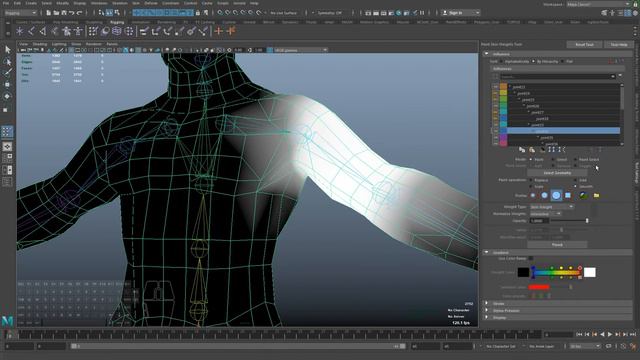Open the File menu

(x=6, y=3)
